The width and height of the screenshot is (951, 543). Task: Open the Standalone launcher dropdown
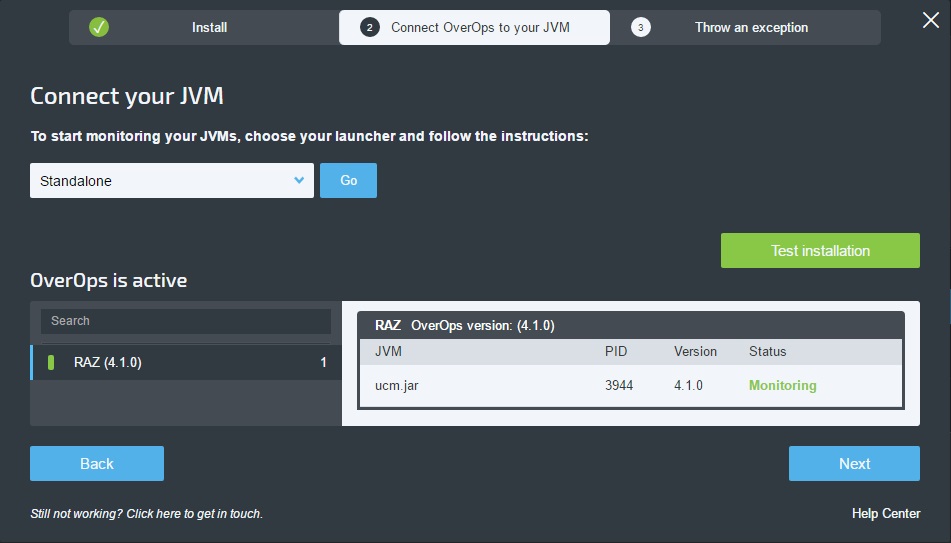coord(172,180)
